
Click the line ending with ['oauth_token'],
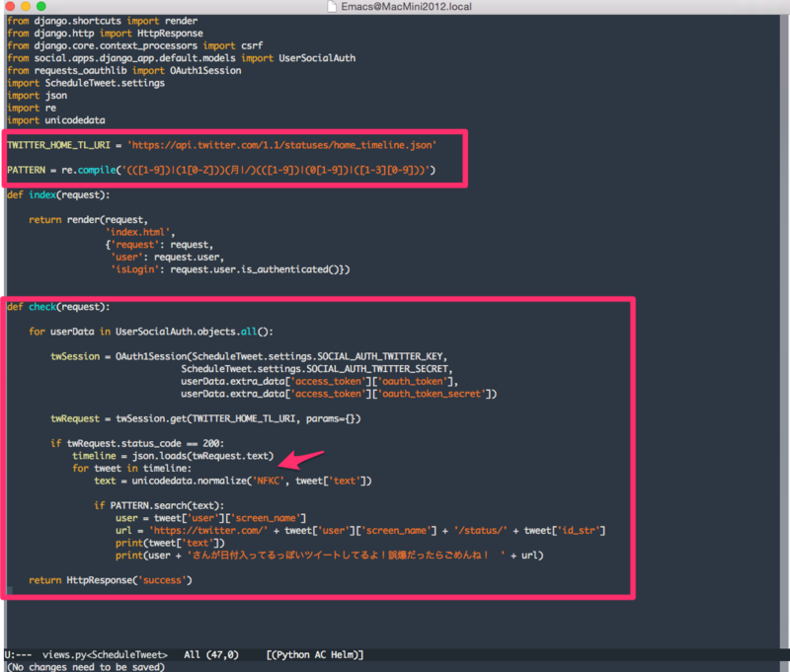click(x=319, y=381)
